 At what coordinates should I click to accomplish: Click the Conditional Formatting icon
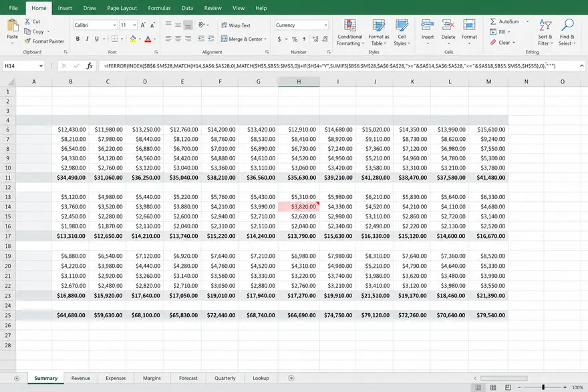pos(350,25)
